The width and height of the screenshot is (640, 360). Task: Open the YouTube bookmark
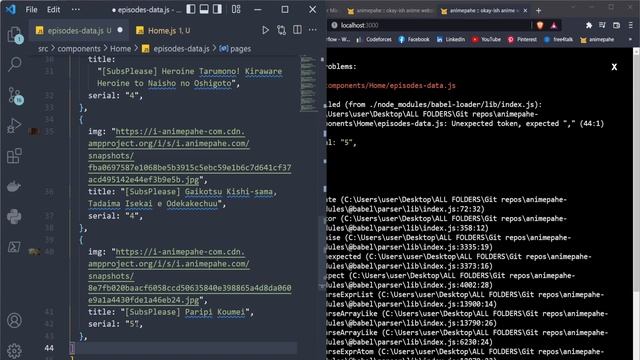[486, 40]
